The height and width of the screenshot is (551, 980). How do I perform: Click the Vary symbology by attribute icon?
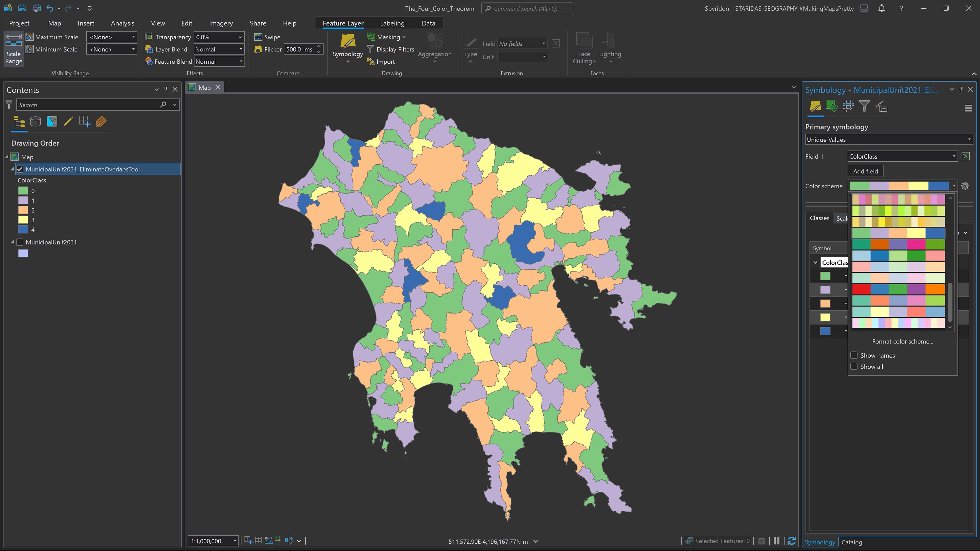(832, 107)
